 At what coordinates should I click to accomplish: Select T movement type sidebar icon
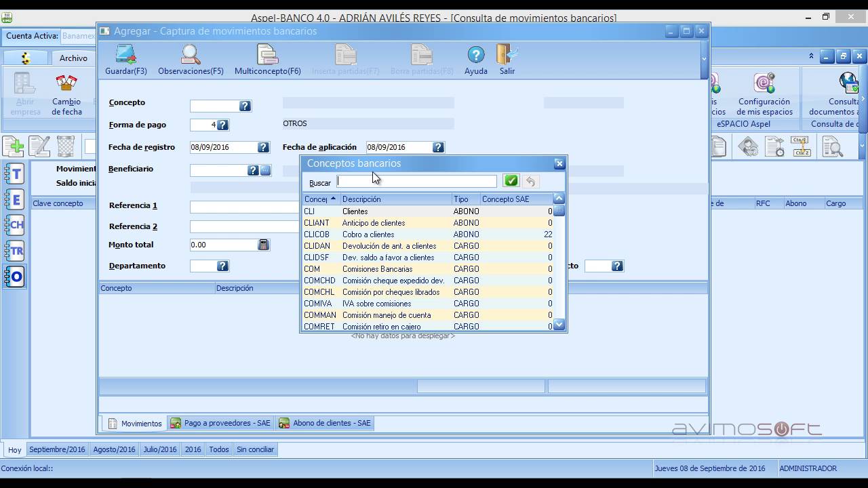(15, 174)
